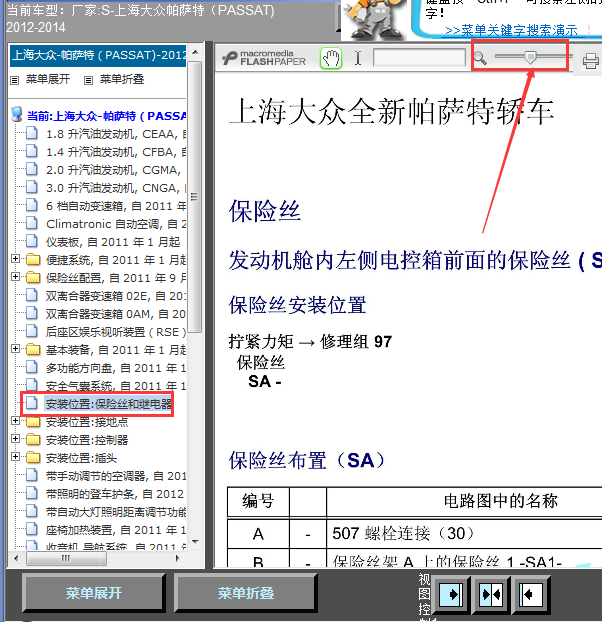Image resolution: width=602 pixels, height=622 pixels.
Task: Open 座椅加热装置 document
Action: 116,530
